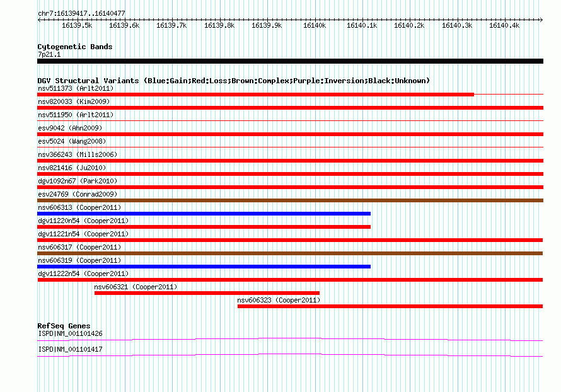Click the 16140.3k ruler tick label
561x392 pixels.
pyautogui.click(x=457, y=25)
